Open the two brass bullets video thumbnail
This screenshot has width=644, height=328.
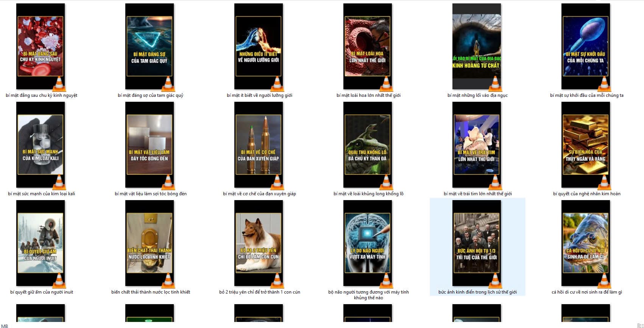259,145
